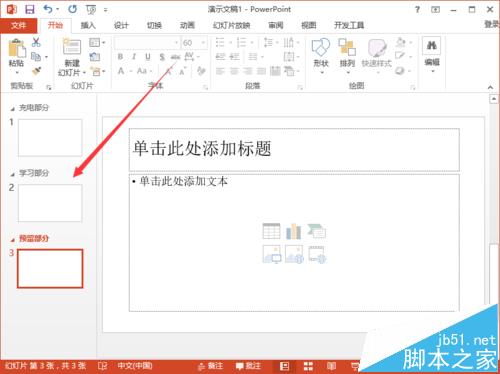This screenshot has width=500, height=374.
Task: Center align text in paragraph group
Action: point(234,71)
